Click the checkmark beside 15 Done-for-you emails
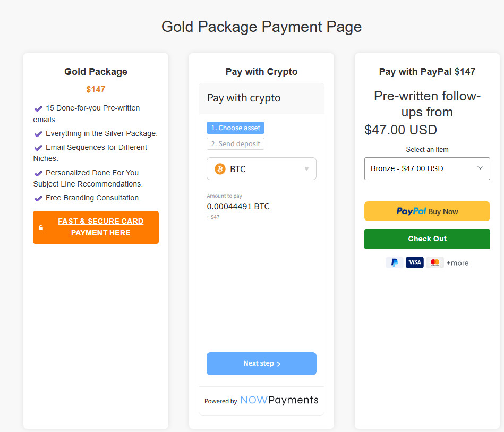The image size is (504, 432). click(x=38, y=108)
